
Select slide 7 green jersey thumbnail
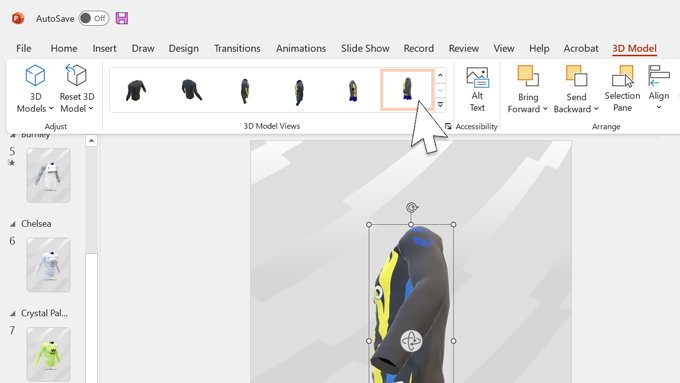pos(48,354)
